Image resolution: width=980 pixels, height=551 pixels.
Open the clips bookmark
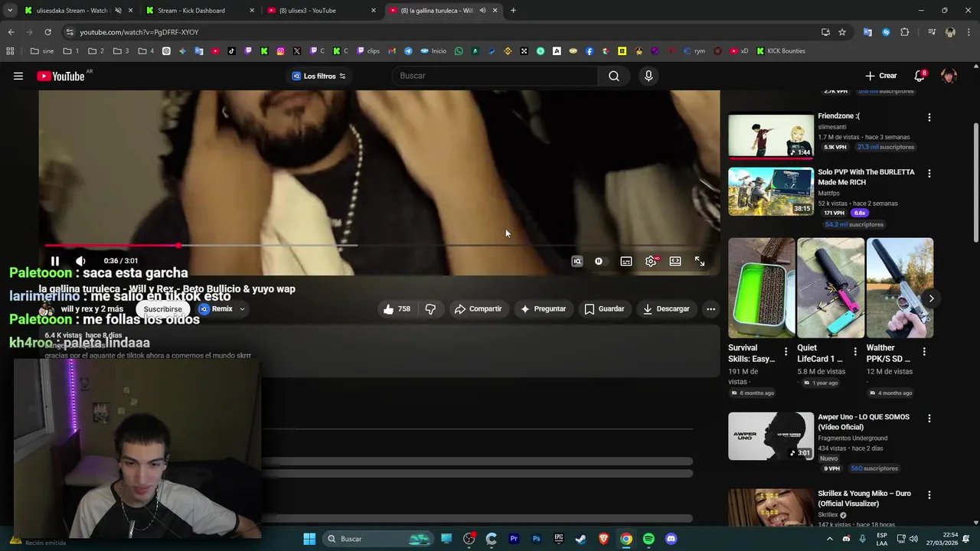point(367,51)
